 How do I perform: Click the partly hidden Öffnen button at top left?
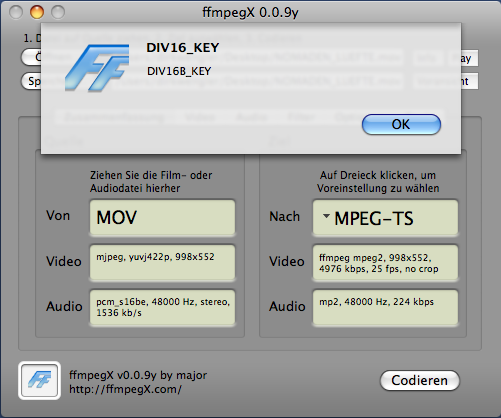(x=31, y=57)
